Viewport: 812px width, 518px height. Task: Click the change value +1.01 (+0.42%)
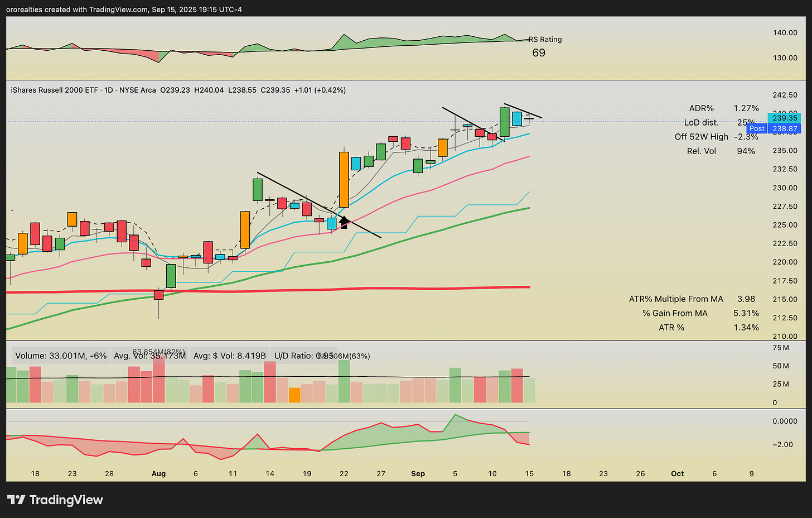coord(320,90)
